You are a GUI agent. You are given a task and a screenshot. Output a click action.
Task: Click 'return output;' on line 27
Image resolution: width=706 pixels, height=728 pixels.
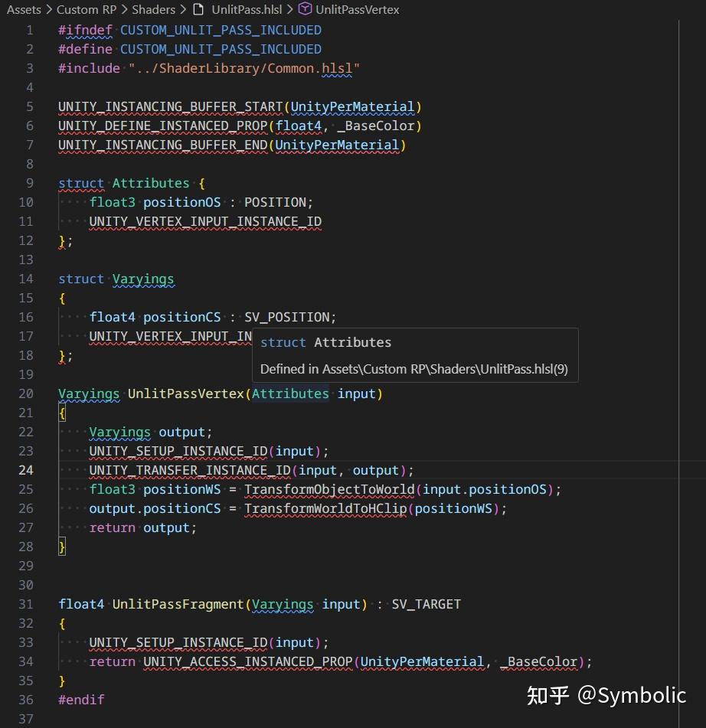(x=143, y=527)
